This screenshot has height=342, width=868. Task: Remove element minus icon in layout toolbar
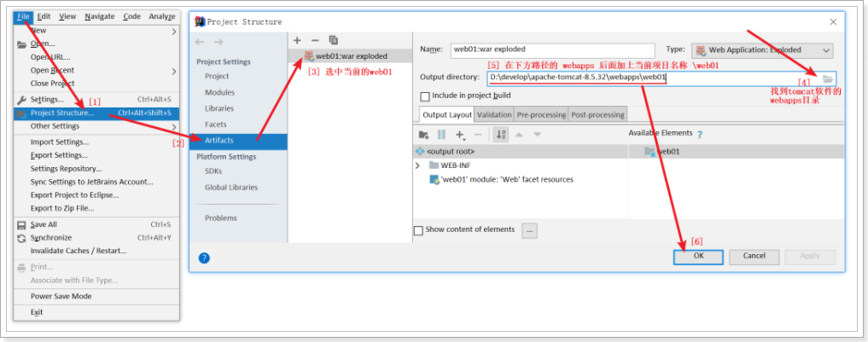(478, 135)
